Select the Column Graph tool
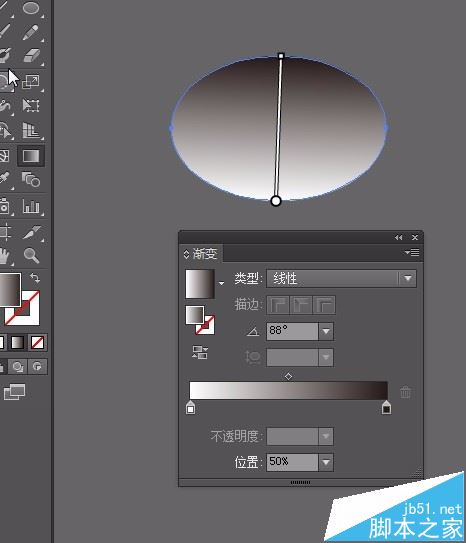The height and width of the screenshot is (543, 466). (31, 206)
